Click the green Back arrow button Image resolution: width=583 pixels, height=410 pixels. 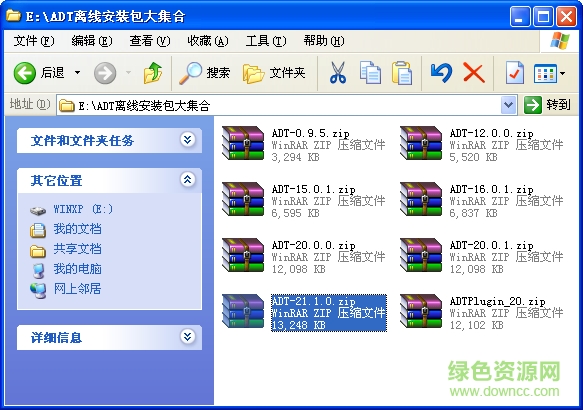pos(25,73)
